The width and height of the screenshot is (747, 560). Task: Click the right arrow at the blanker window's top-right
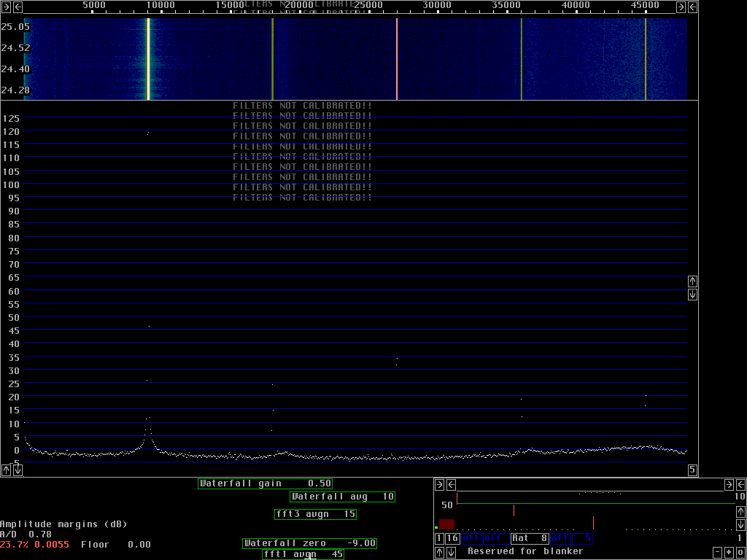(729, 485)
